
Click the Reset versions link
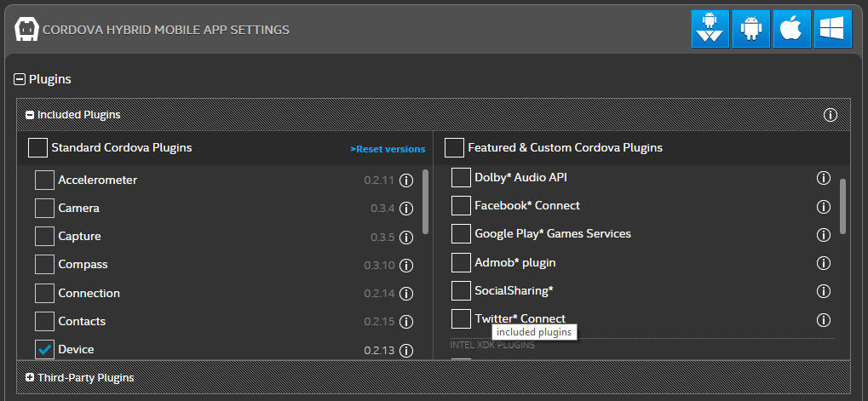coord(388,149)
